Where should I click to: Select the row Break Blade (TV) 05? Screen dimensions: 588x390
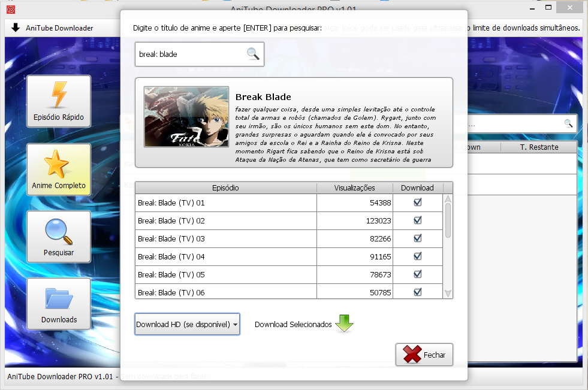[289, 274]
